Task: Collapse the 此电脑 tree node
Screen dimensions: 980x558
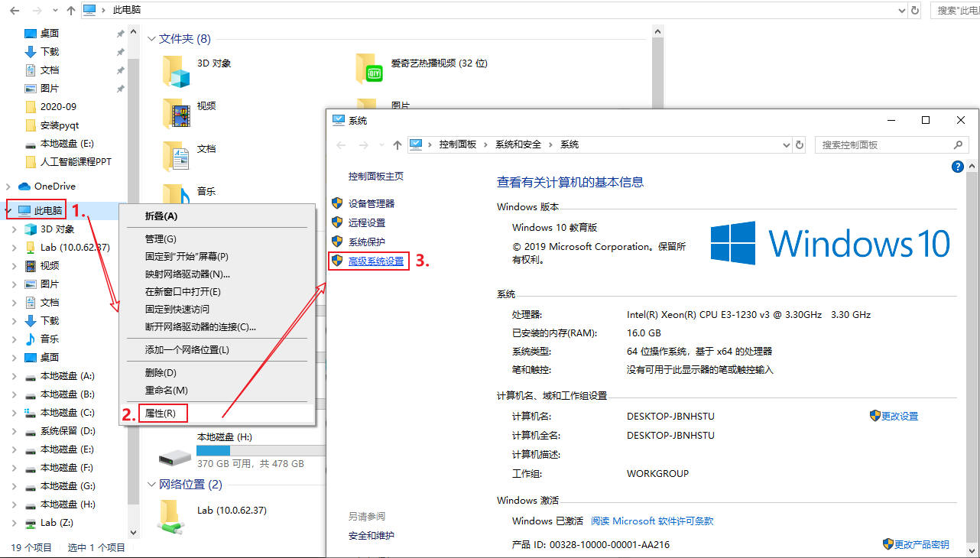Action: pyautogui.click(x=8, y=210)
